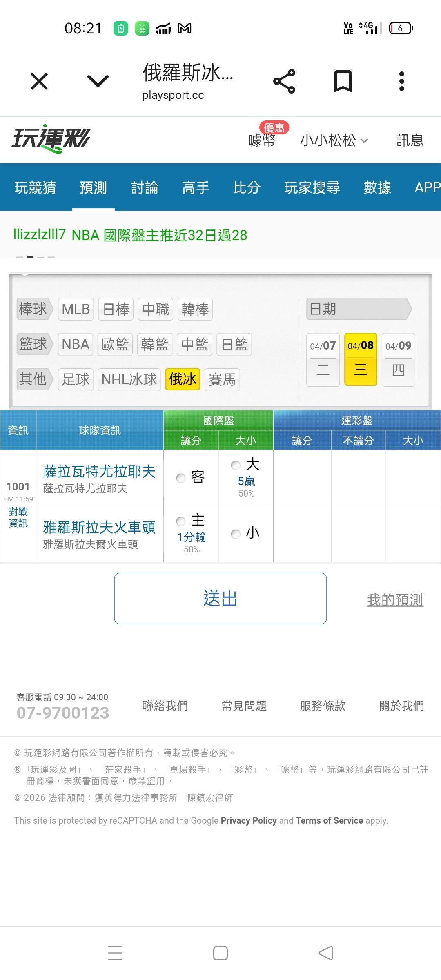Tap the 玩運彩 site logo

pos(51,139)
